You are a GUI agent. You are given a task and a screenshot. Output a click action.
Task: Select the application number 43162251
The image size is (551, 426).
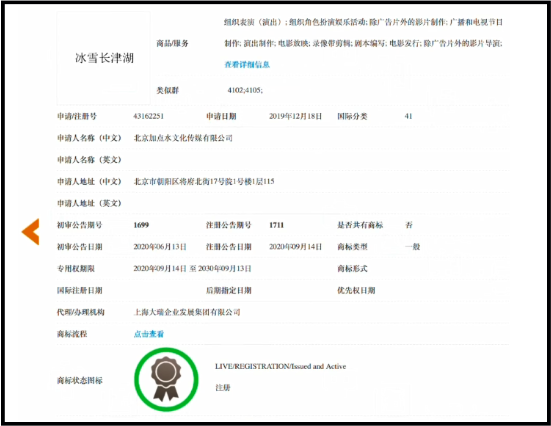coord(148,116)
